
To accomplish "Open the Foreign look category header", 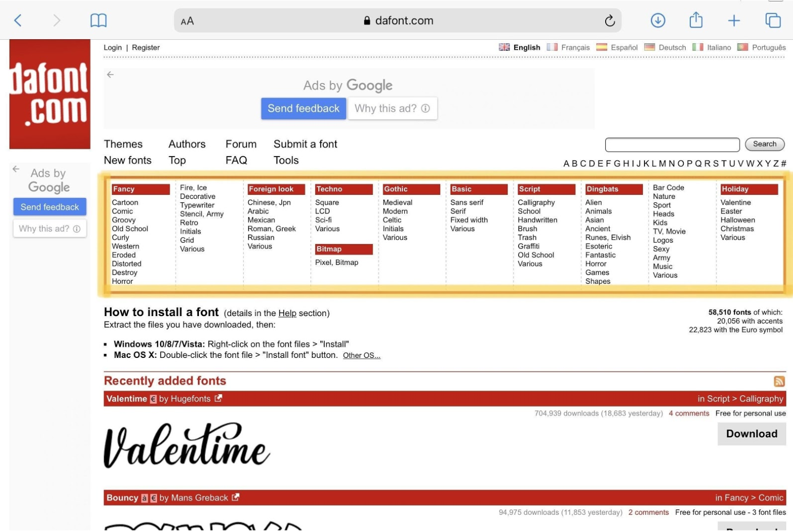I will pos(276,189).
